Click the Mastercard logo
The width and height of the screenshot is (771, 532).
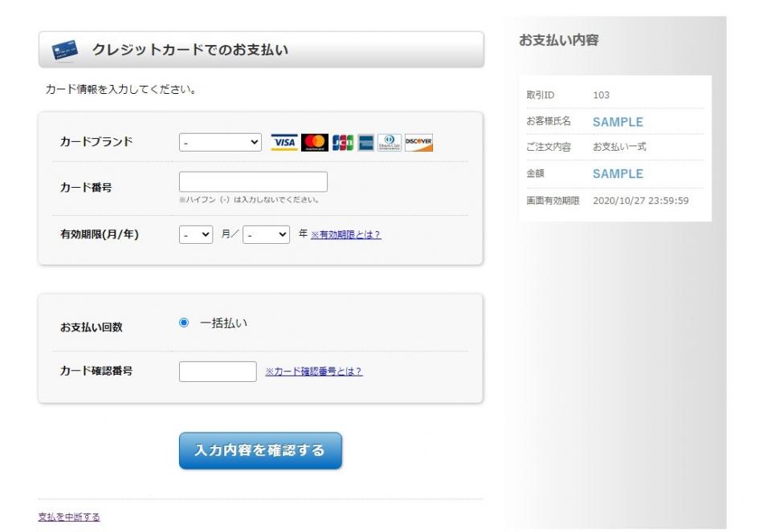pos(316,143)
